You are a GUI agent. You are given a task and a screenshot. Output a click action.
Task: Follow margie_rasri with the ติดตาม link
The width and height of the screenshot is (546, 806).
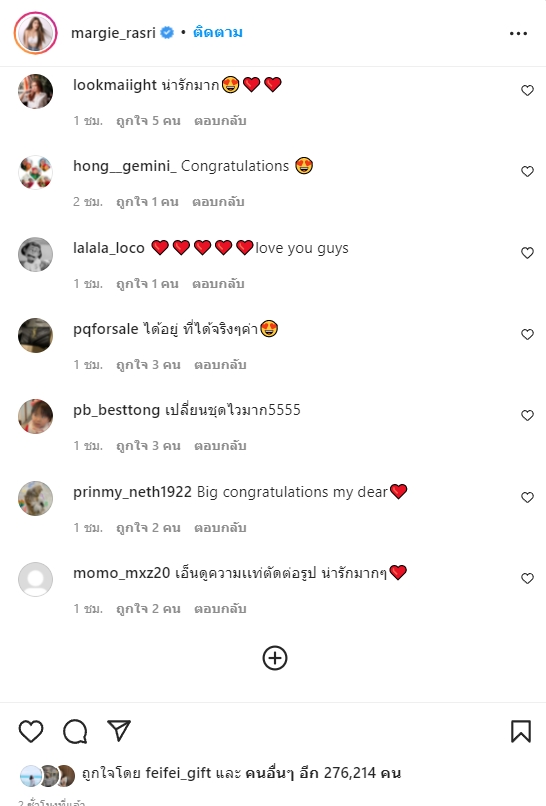217,32
